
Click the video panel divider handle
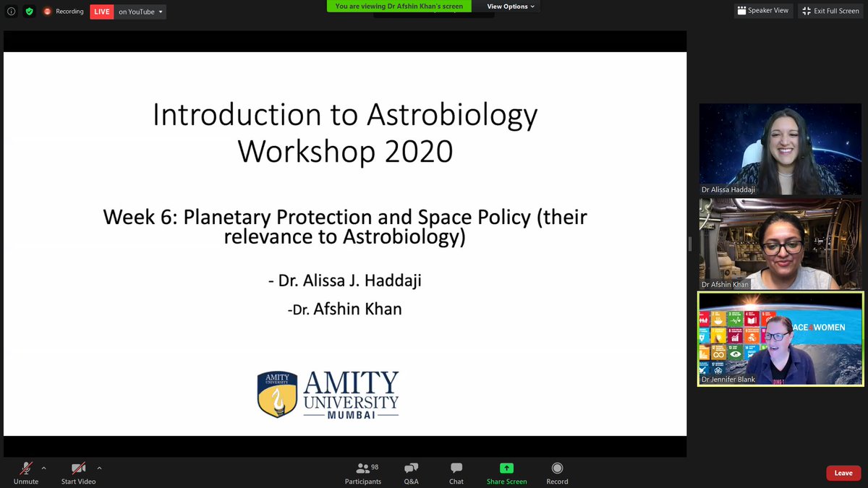click(689, 244)
